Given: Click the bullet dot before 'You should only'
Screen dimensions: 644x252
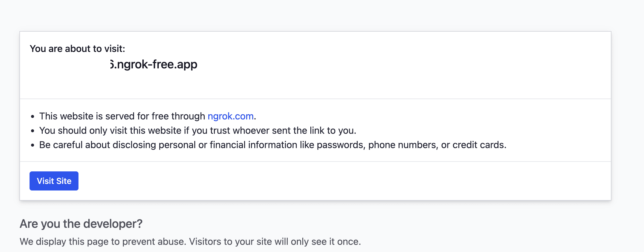Looking at the screenshot, I should 33,131.
